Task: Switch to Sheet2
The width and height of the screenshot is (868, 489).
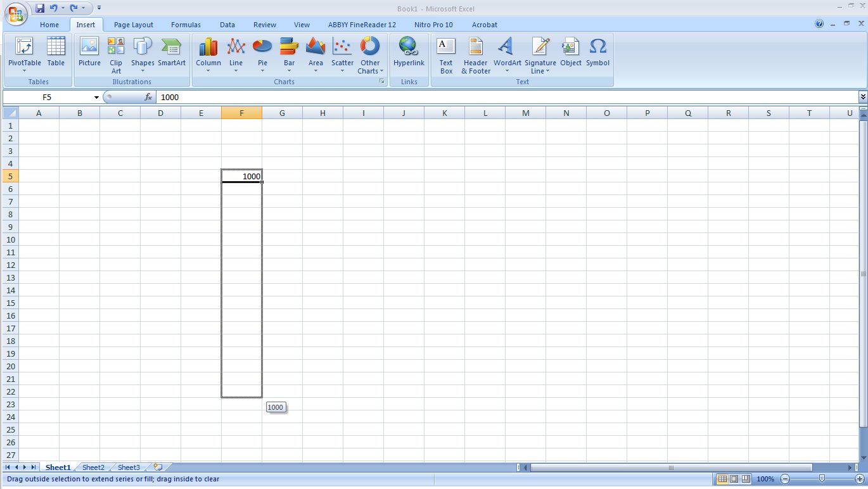Action: [93, 467]
